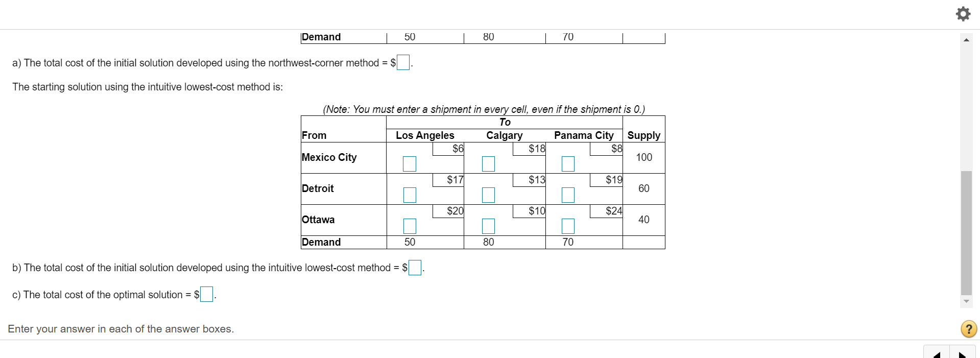The width and height of the screenshot is (980, 358).
Task: Click the next page arrow at bottom right
Action: (x=963, y=353)
